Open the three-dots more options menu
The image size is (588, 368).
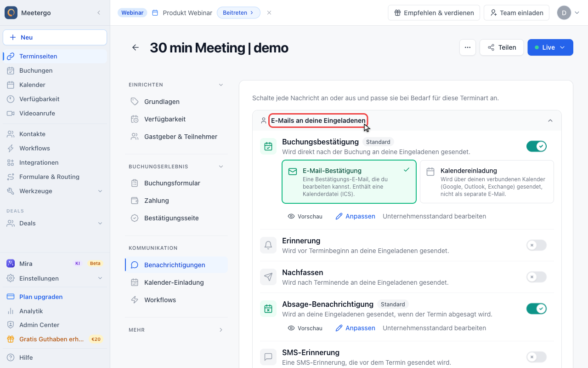(x=468, y=47)
